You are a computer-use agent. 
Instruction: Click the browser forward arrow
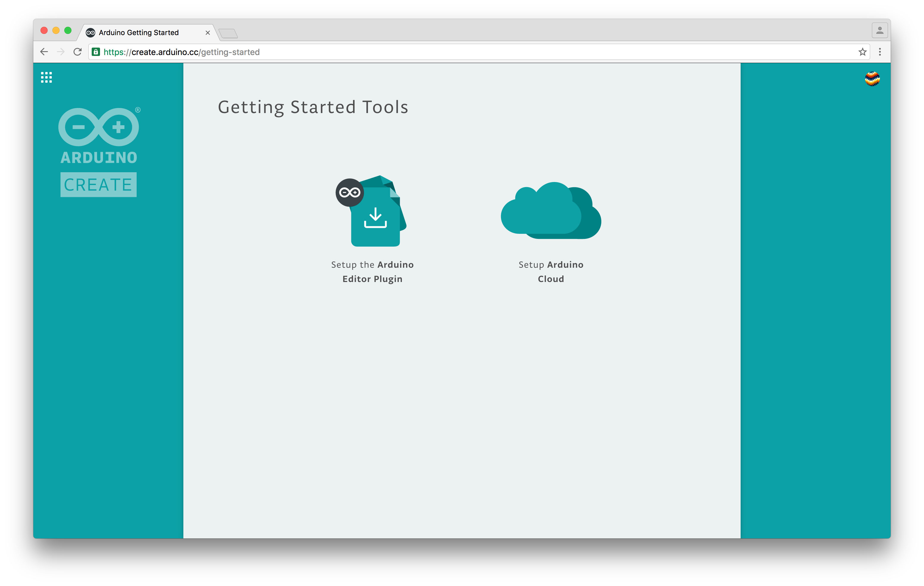[61, 52]
